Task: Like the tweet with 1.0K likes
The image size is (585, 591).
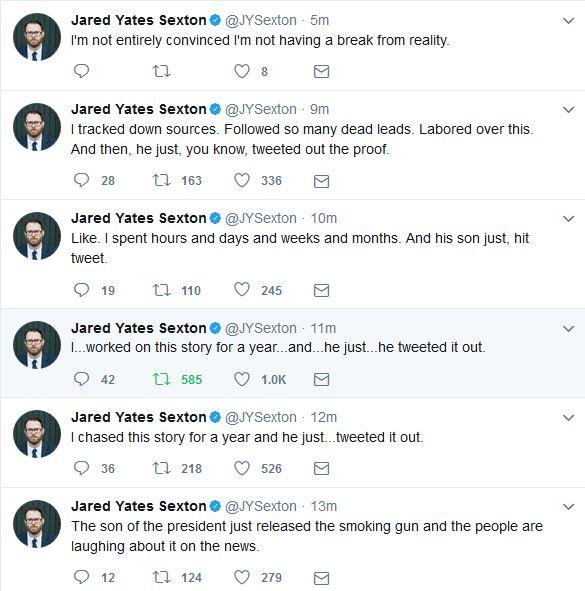Action: click(242, 379)
